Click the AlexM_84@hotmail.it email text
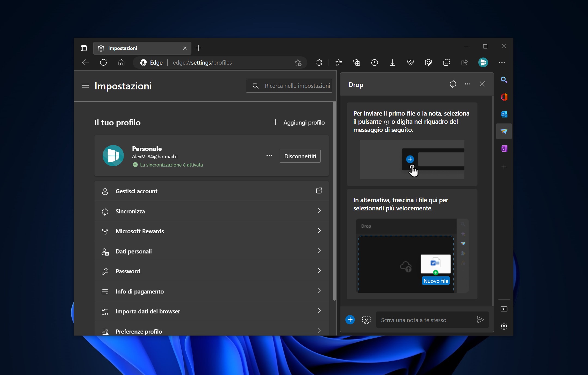 click(155, 157)
